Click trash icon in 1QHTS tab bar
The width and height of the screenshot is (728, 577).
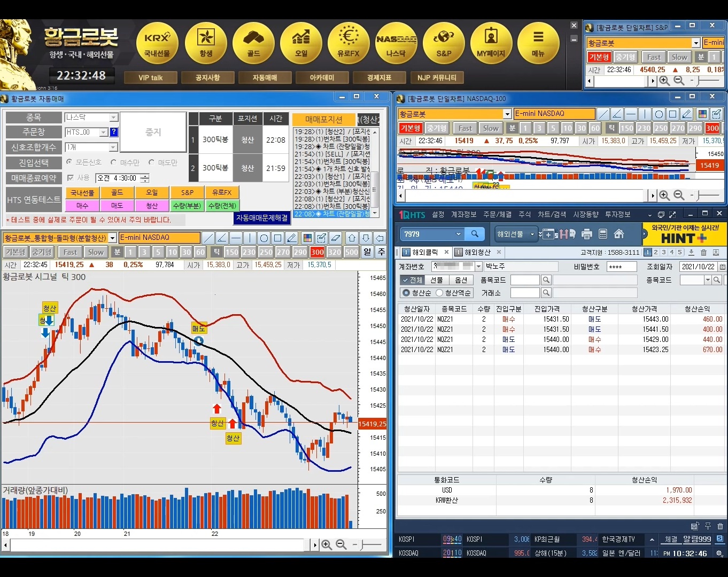click(703, 253)
